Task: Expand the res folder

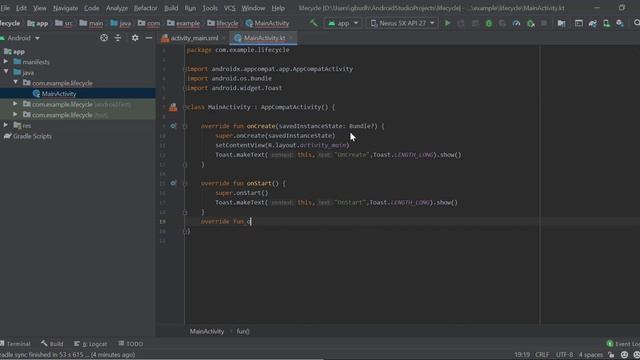Action: point(6,125)
